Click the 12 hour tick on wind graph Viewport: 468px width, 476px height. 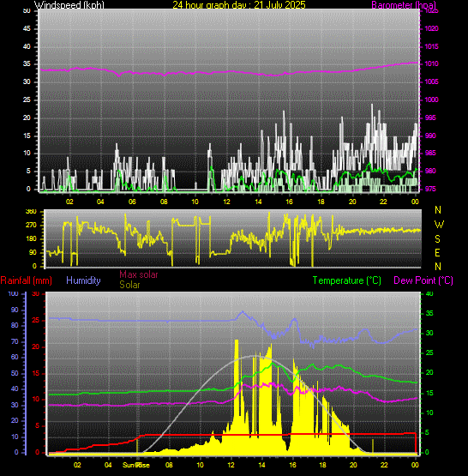coord(226,202)
